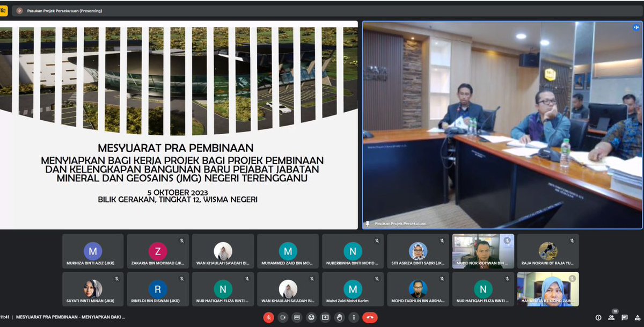Open the more options menu
Screen dimensions: 644x327
click(353, 317)
